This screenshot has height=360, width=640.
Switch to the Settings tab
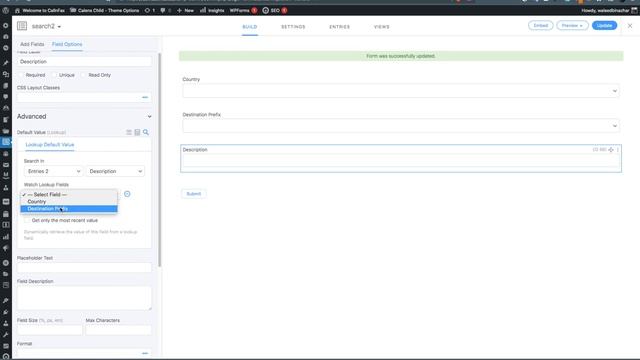coord(293,27)
